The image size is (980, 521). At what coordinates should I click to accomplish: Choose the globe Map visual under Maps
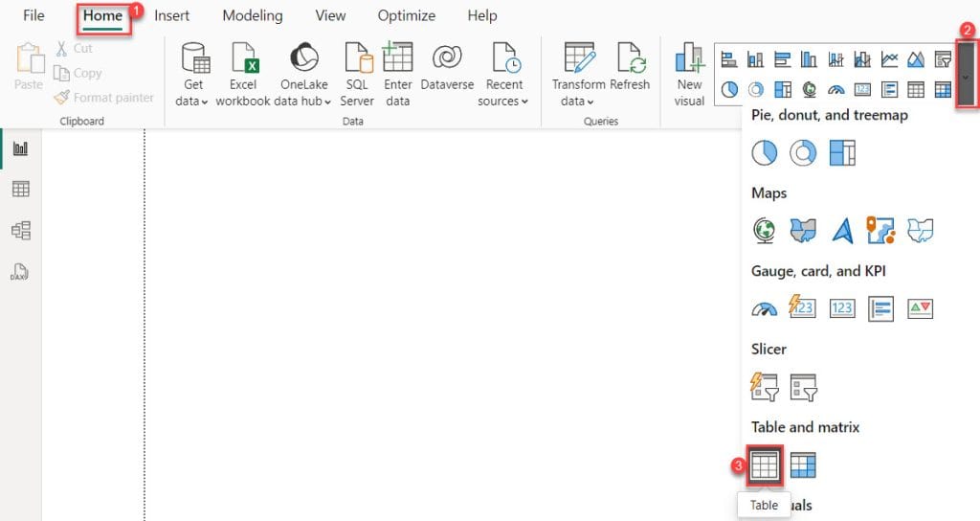click(764, 230)
